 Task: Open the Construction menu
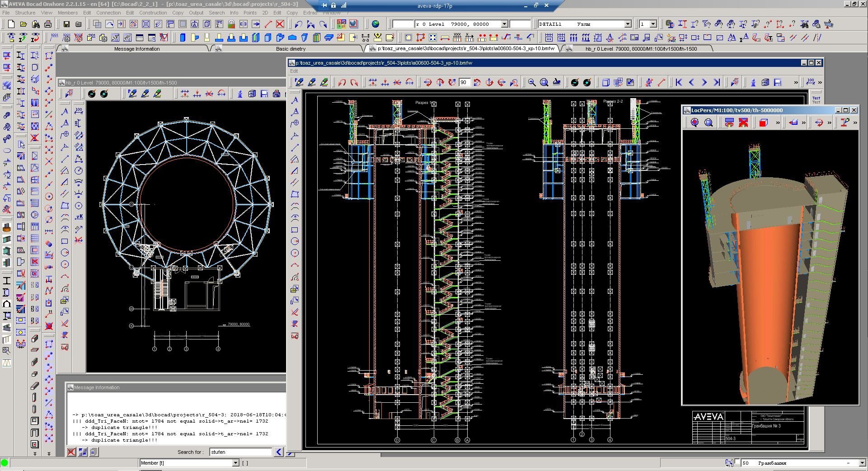(153, 13)
